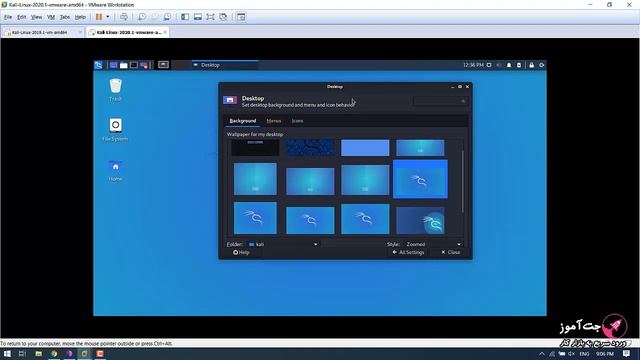Image resolution: width=640 pixels, height=360 pixels.
Task: Click the VMware pause VM button
Action: pos(99,17)
